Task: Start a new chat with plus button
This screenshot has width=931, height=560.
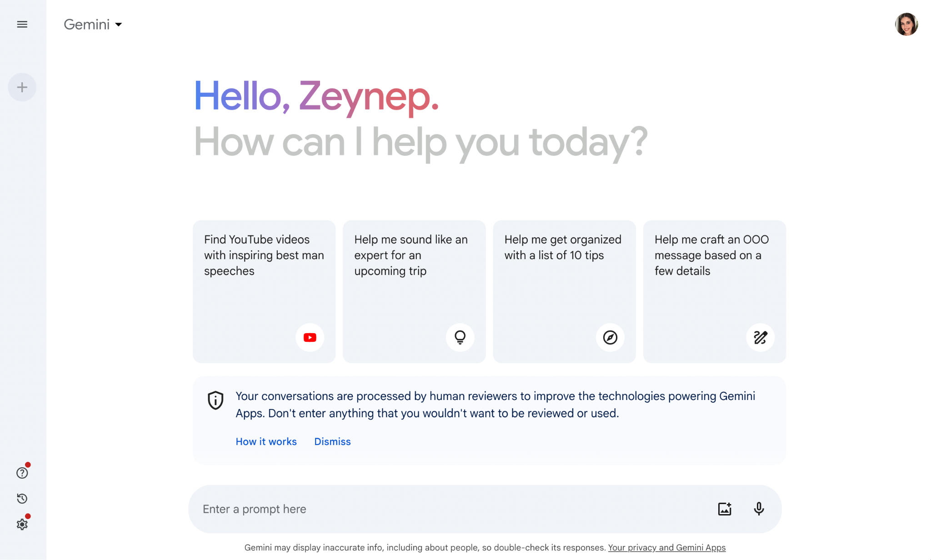Action: tap(22, 87)
